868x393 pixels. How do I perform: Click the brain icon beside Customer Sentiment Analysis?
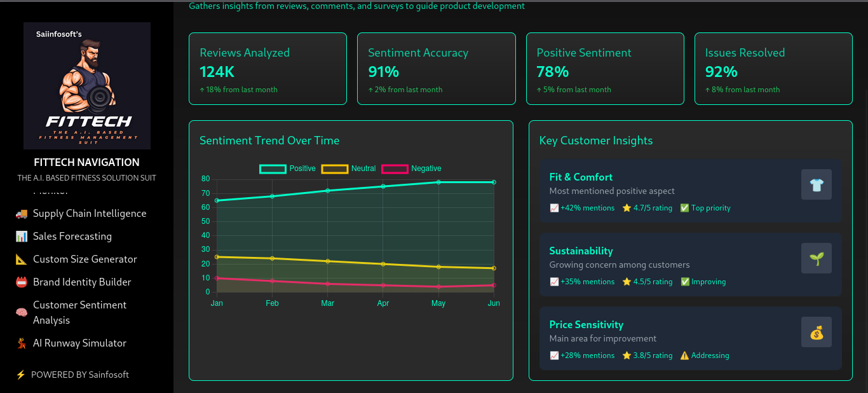[x=22, y=313]
